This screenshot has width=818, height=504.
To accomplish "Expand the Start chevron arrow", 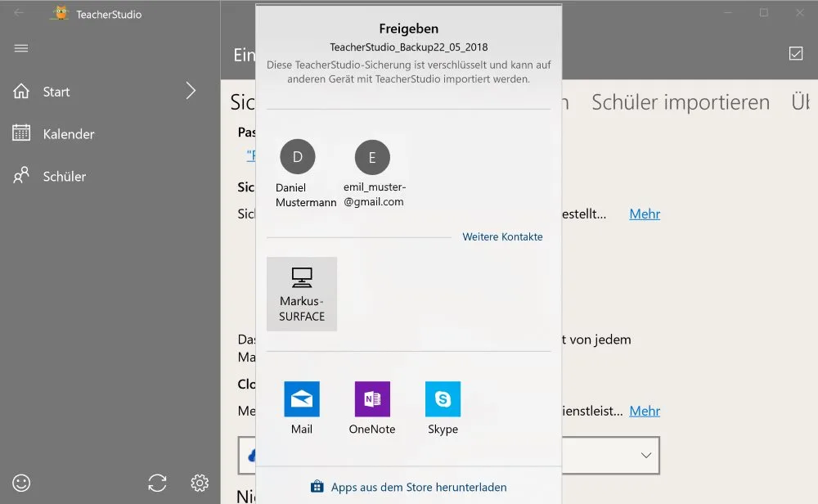I will [191, 91].
